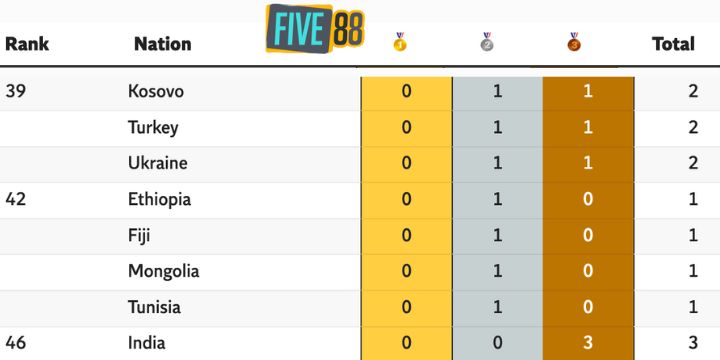Click India's bronze medal count of 3
The image size is (720, 360).
[x=588, y=343]
